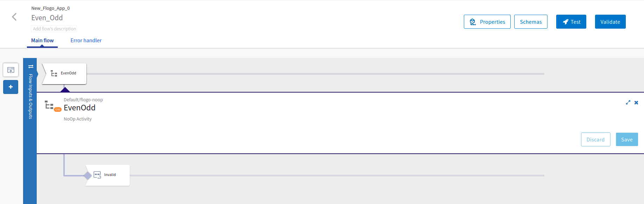Click the swap arrows icon on blue sidebar
The width and height of the screenshot is (644, 204).
click(31, 66)
